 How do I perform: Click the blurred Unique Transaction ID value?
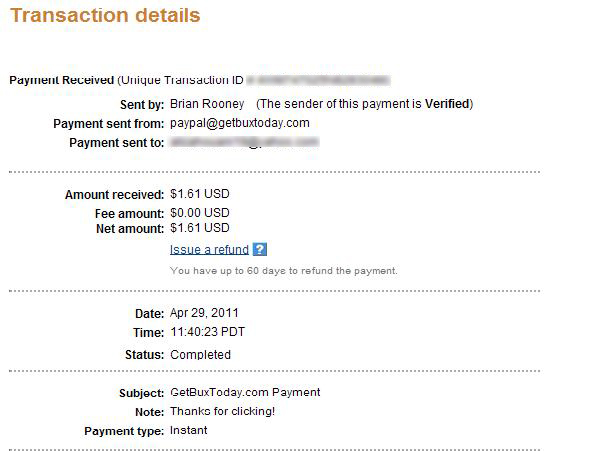(318, 80)
